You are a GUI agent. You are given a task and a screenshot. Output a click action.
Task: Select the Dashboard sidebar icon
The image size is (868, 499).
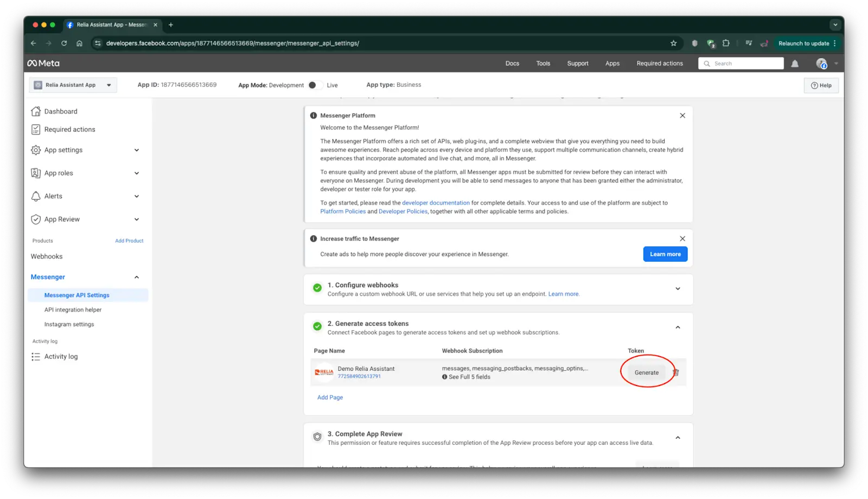35,111
